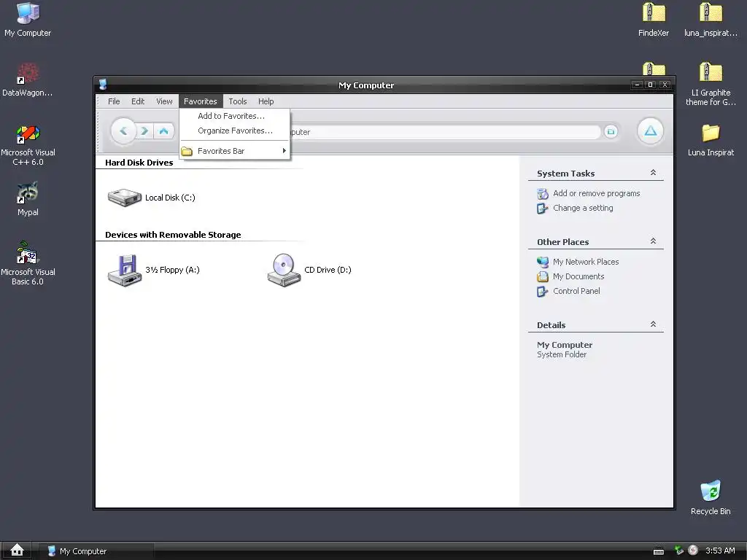
Task: Click the 3:53 AM clock
Action: point(720,551)
